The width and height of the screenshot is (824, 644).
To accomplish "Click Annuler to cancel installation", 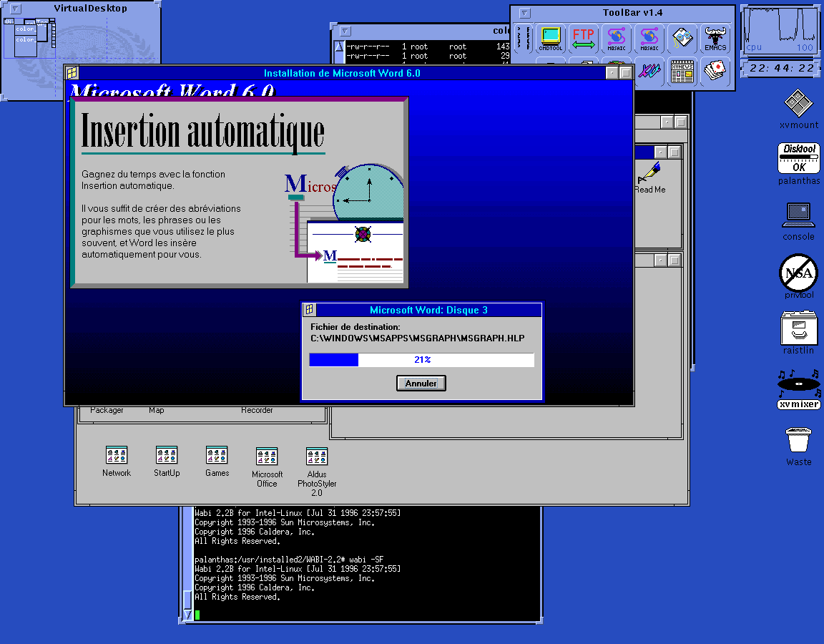I will coord(421,384).
